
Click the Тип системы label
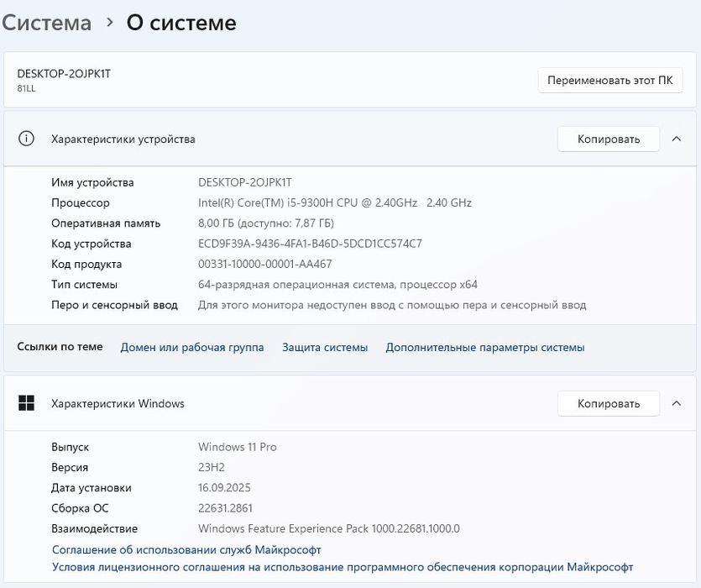[x=84, y=285]
